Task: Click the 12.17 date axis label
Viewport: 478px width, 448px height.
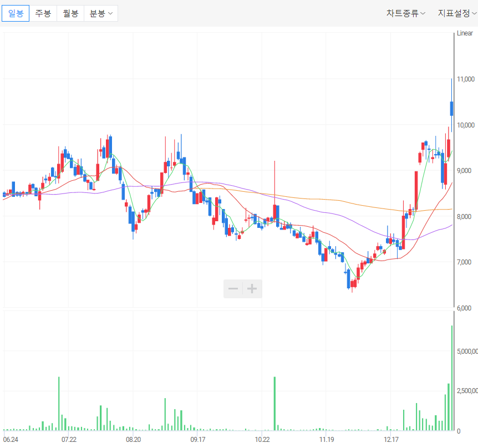Action: click(391, 440)
